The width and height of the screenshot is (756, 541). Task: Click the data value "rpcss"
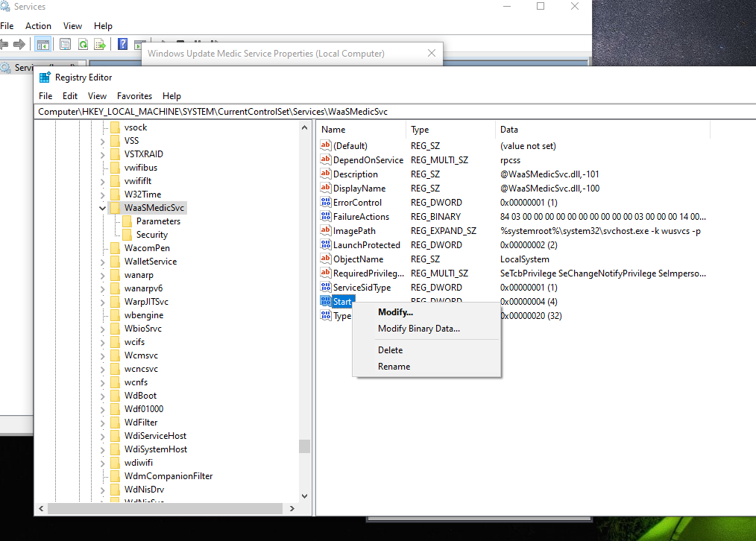tap(510, 160)
